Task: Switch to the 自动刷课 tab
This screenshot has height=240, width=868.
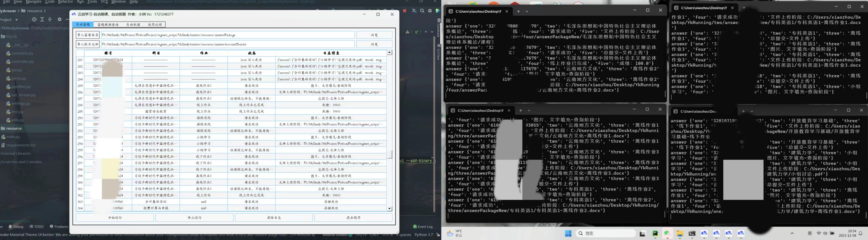Action: [x=133, y=25]
